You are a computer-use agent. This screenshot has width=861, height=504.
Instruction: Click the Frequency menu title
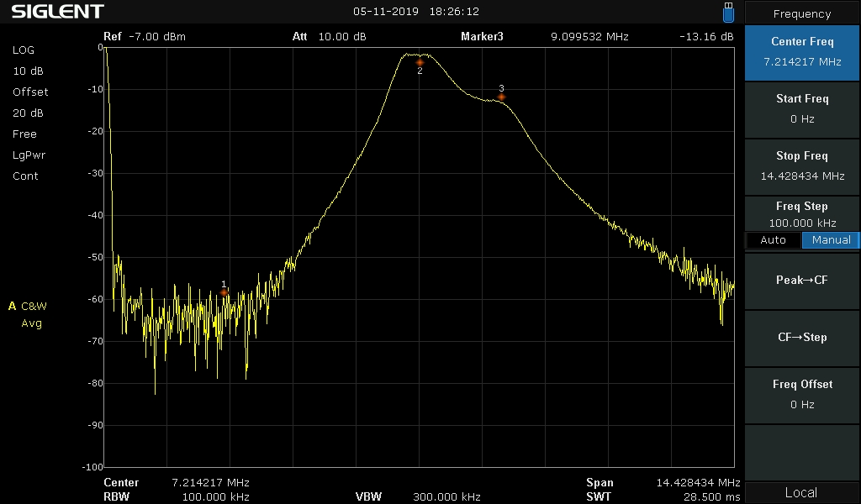pos(801,13)
